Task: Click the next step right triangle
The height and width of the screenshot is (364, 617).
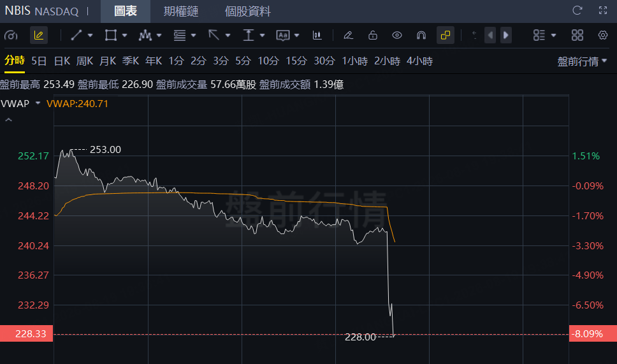Action: click(506, 36)
